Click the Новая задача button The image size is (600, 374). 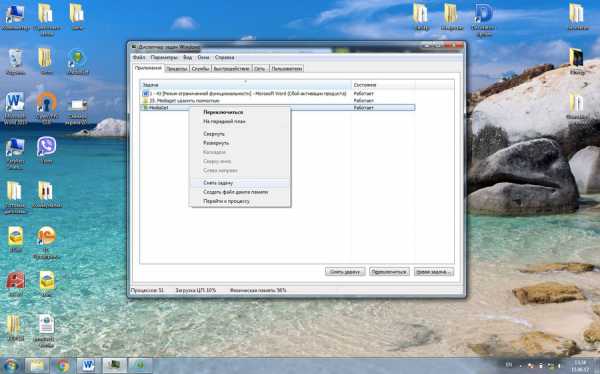pyautogui.click(x=434, y=272)
